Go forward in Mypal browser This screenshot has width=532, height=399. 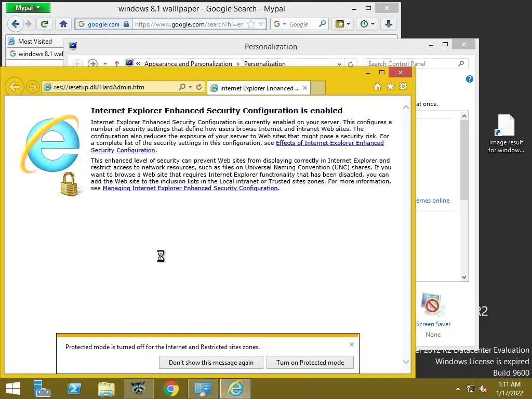29,24
